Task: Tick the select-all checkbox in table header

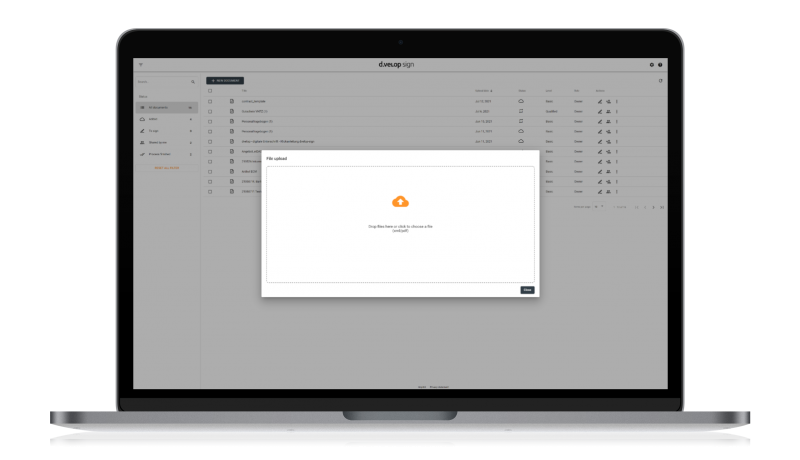Action: (210, 91)
